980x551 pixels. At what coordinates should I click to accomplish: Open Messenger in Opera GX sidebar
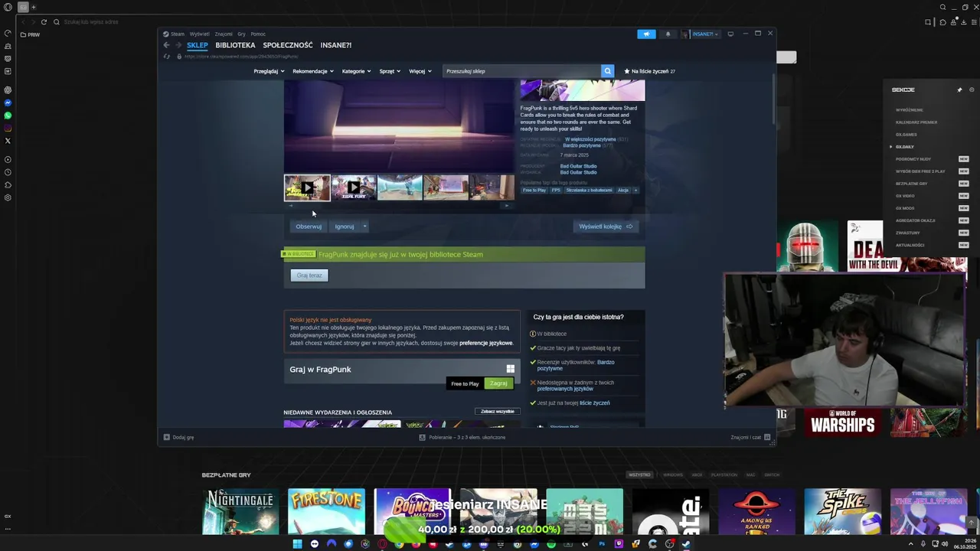click(x=8, y=103)
